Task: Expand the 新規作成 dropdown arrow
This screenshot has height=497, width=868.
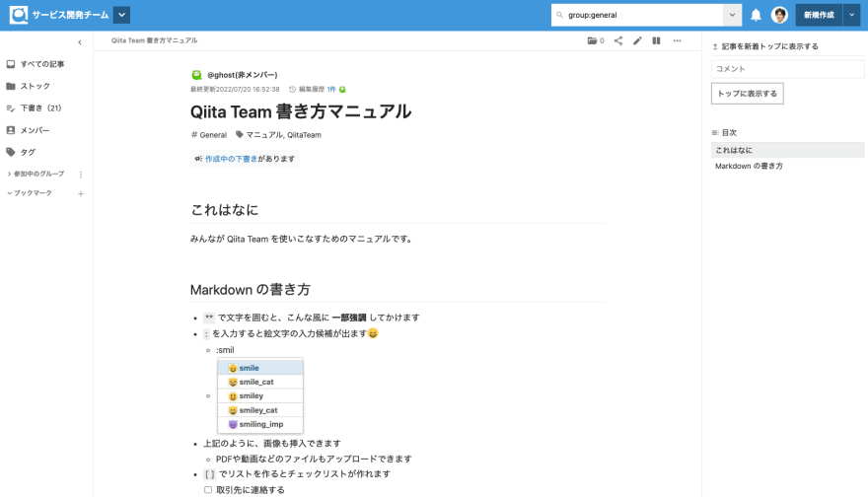Action: [x=852, y=15]
